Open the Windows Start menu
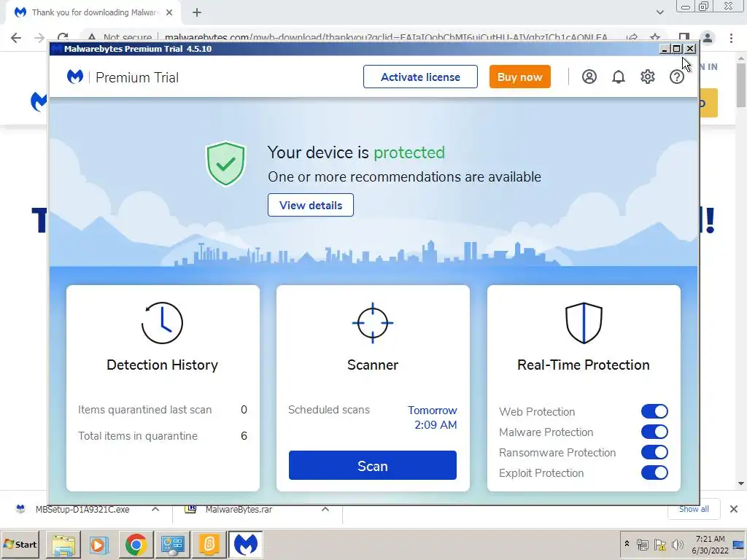The width and height of the screenshot is (747, 560). coord(20,544)
